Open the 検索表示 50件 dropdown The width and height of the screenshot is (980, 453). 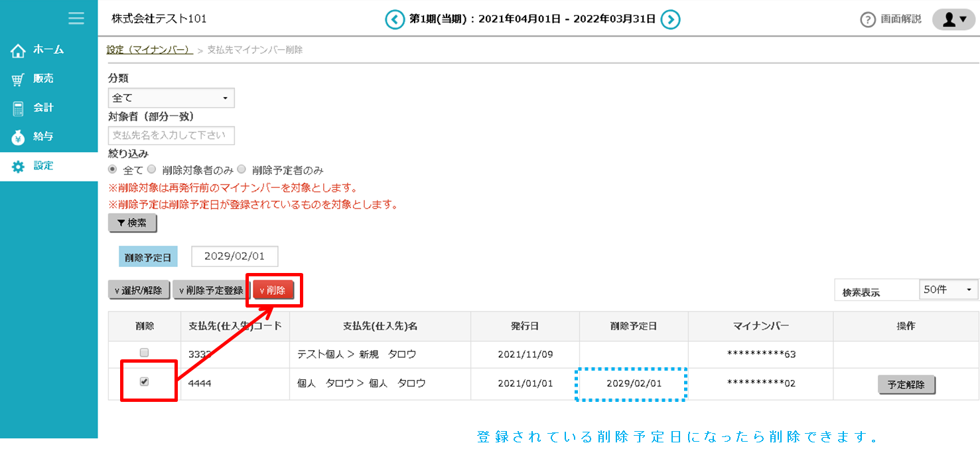949,290
